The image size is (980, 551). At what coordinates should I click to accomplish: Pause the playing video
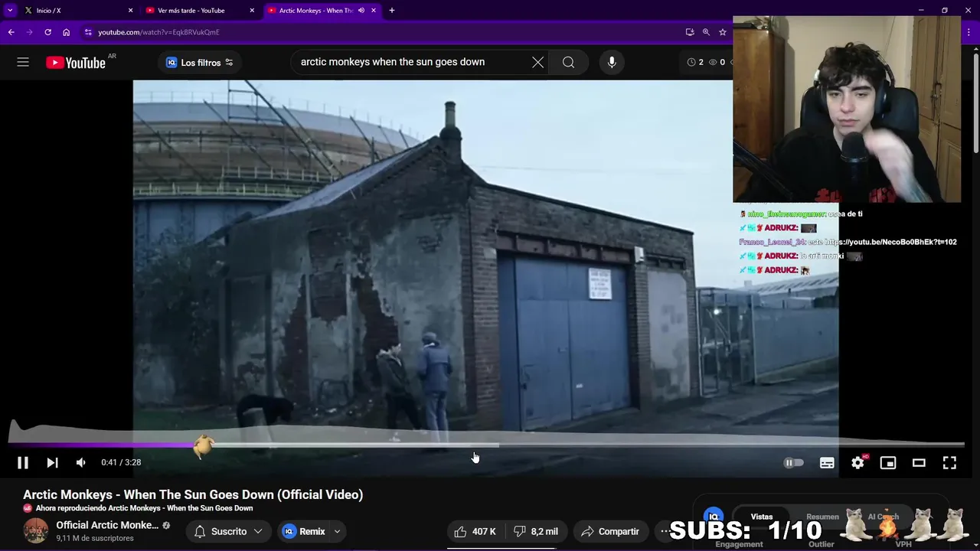[x=23, y=462]
